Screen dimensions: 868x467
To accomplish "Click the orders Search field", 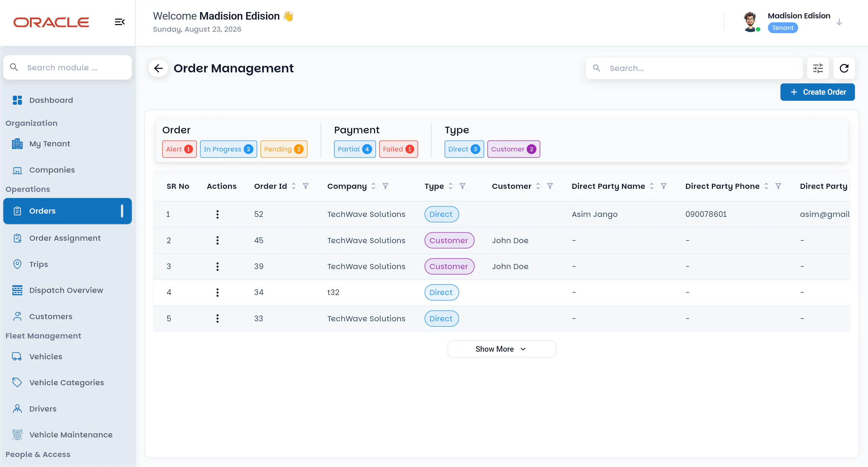I will click(694, 68).
